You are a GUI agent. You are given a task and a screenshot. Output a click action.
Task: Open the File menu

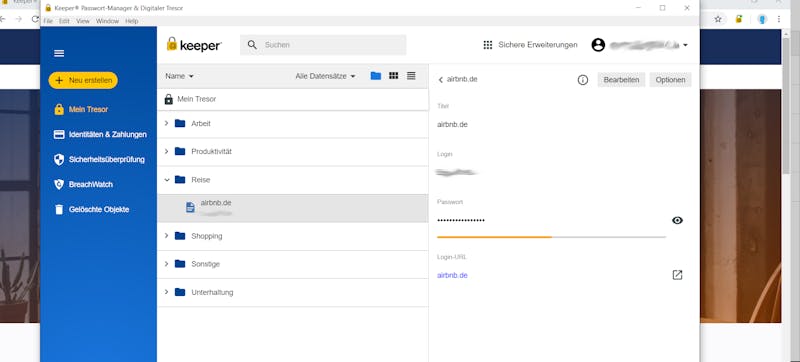coord(48,21)
